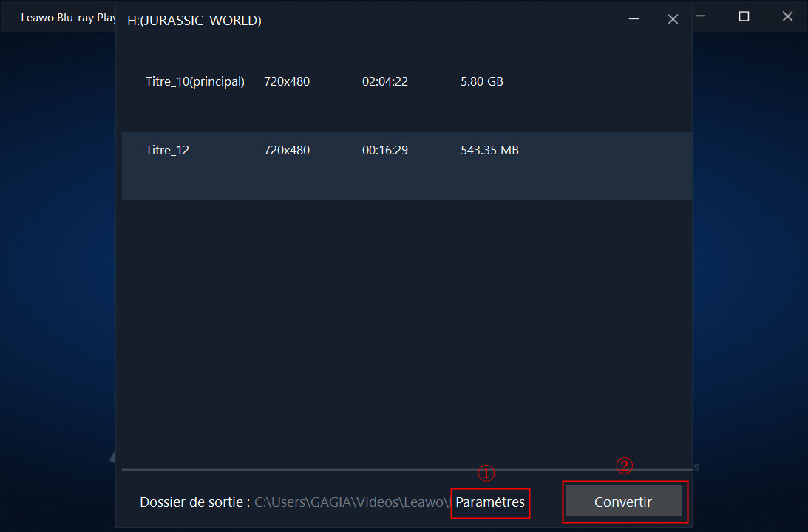Click 720x480 resolution in Titre_10 row
This screenshot has width=808, height=532.
(287, 81)
